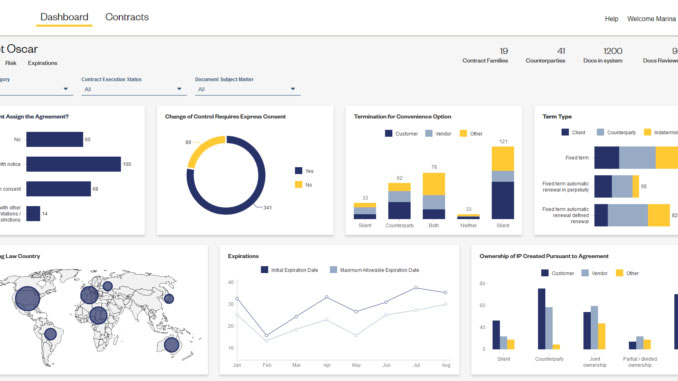678x381 pixels.
Task: Switch to the Dashboard tab
Action: (x=64, y=17)
